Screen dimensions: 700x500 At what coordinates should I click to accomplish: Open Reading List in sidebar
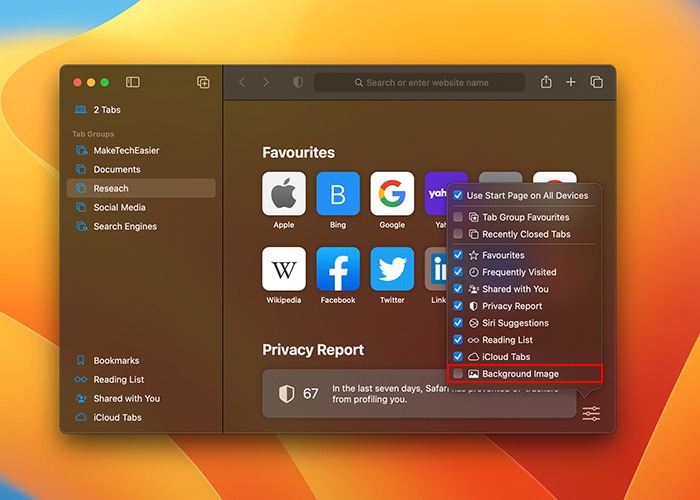(x=141, y=379)
